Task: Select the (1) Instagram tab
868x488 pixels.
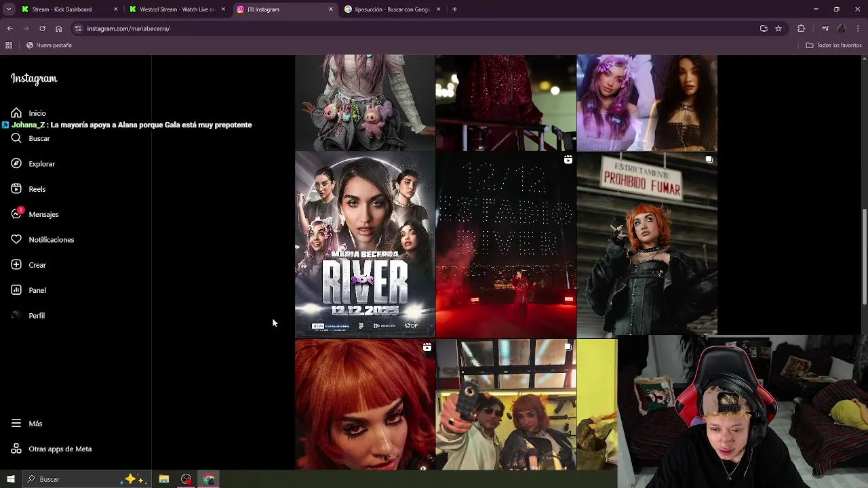Action: (x=283, y=9)
